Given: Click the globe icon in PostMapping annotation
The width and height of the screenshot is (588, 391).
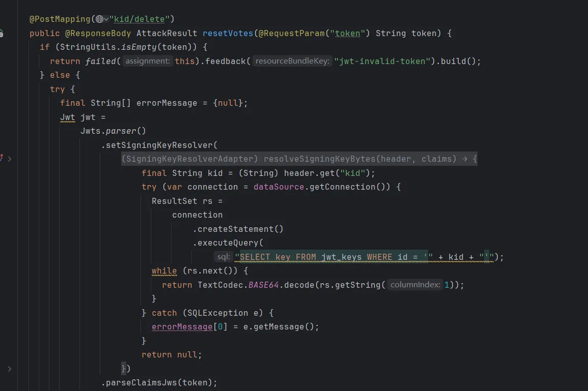Looking at the screenshot, I should point(99,19).
